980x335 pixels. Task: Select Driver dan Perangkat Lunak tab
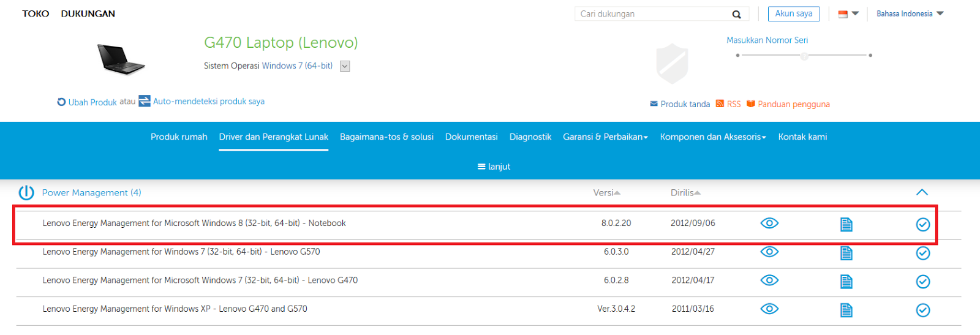[x=274, y=137]
